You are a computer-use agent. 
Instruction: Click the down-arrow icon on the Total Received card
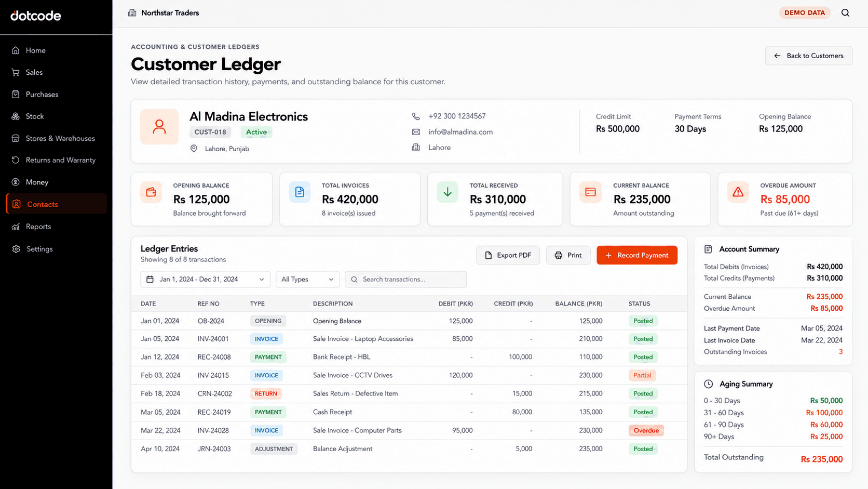tap(447, 192)
